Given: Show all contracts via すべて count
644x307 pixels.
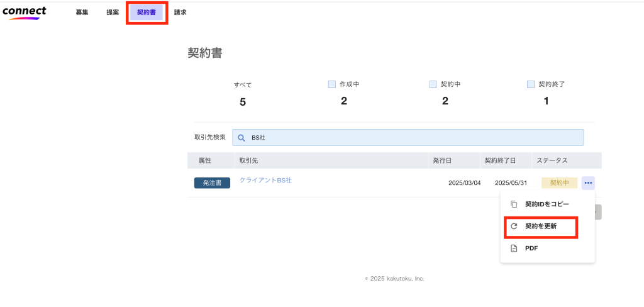Looking at the screenshot, I should [x=243, y=94].
